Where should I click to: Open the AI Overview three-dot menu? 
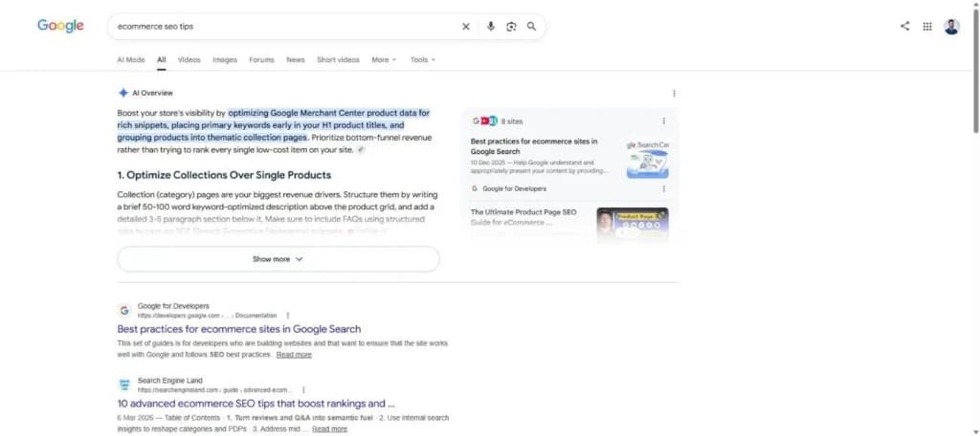coord(674,93)
